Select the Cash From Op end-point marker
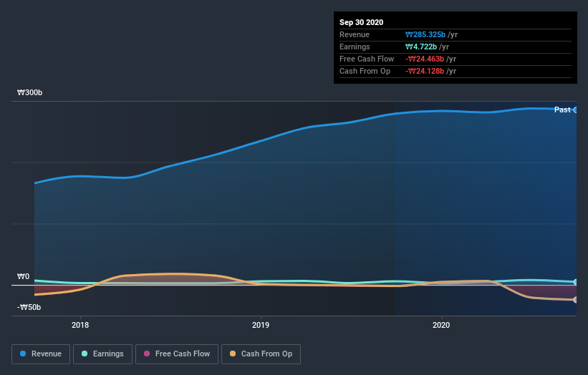588x375 pixels. click(x=576, y=300)
